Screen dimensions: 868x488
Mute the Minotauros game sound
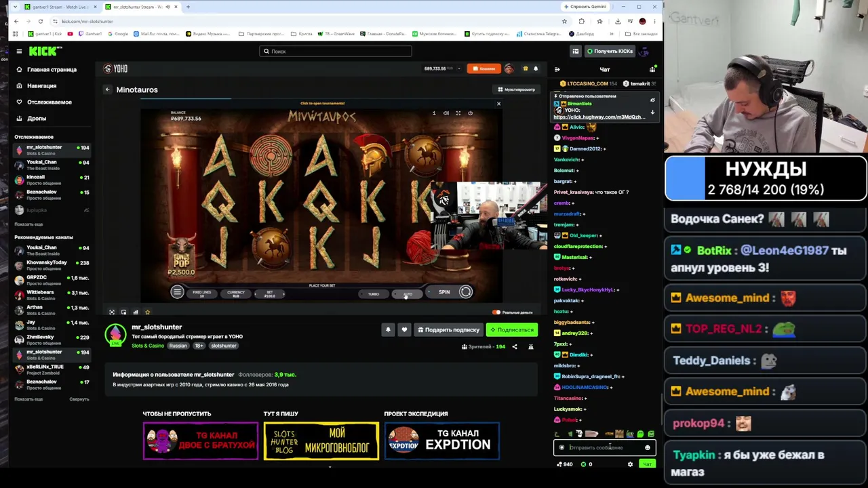[446, 113]
